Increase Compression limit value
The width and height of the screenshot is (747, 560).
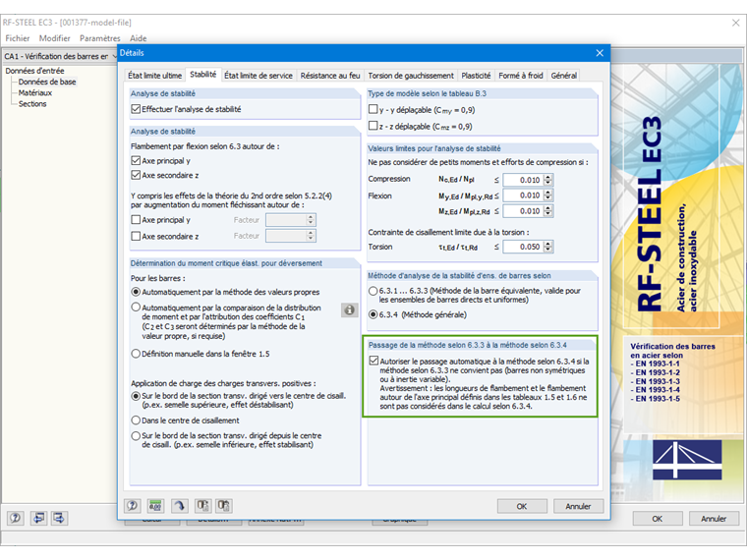[x=547, y=177]
